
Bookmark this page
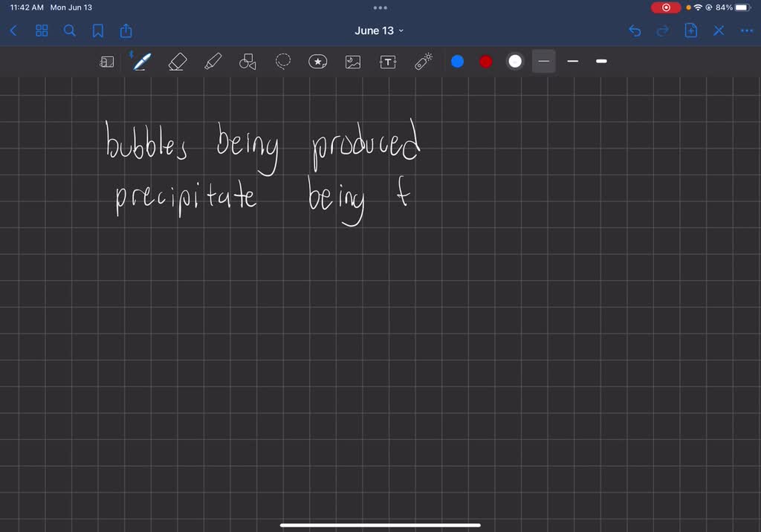coord(97,30)
